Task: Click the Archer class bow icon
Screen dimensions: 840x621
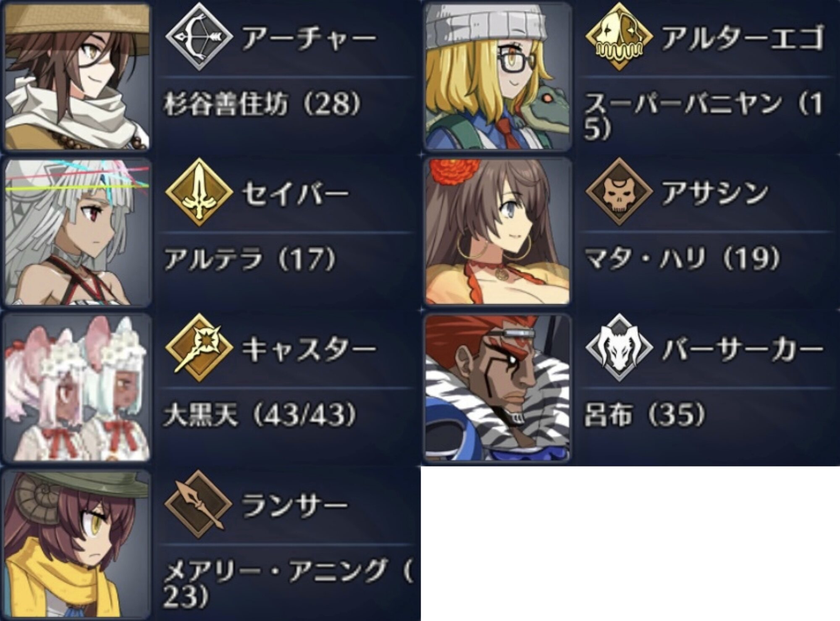Action: coord(199,37)
